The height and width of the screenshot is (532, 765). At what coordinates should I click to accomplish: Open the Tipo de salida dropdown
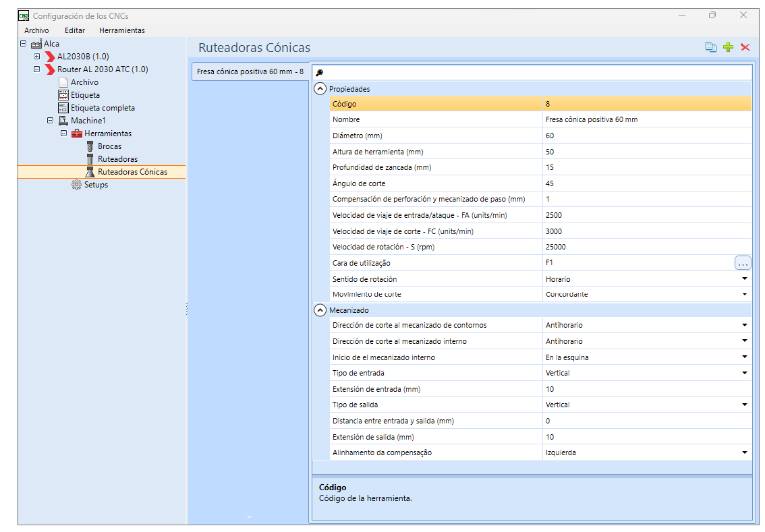pyautogui.click(x=745, y=405)
